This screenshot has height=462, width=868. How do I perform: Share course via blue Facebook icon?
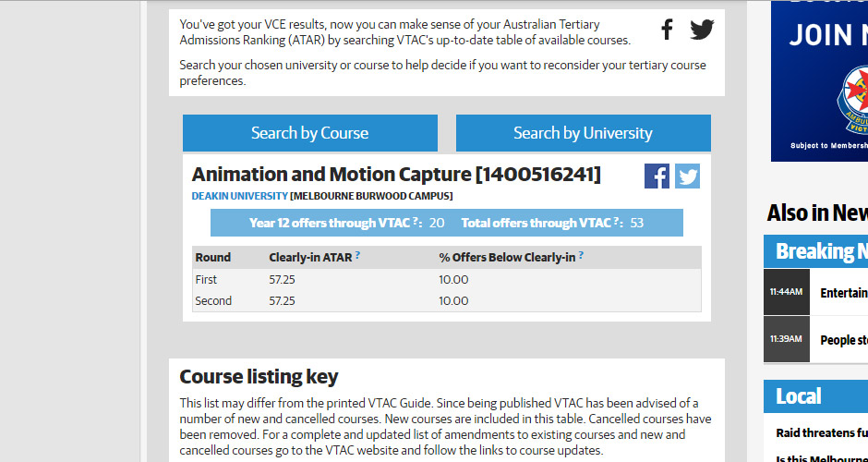click(657, 176)
